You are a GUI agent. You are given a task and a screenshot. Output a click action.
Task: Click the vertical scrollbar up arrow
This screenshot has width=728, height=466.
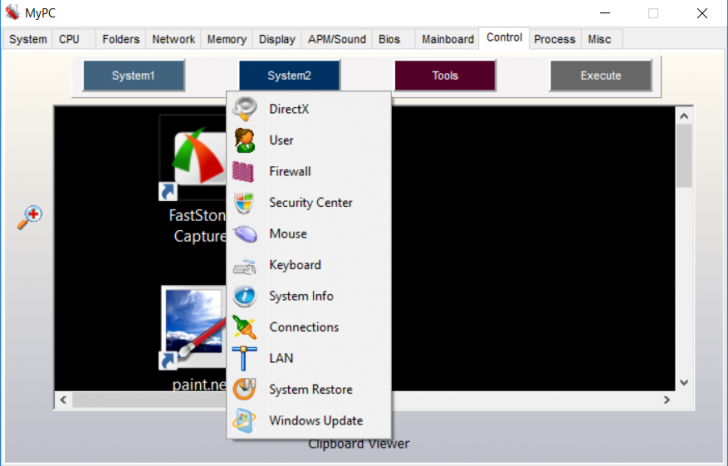(684, 116)
